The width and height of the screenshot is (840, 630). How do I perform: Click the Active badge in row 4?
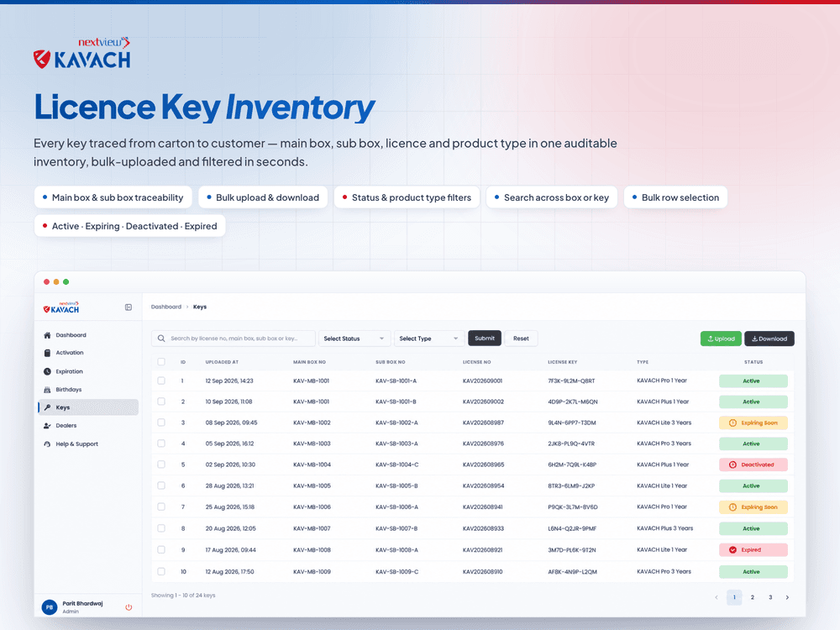[753, 444]
